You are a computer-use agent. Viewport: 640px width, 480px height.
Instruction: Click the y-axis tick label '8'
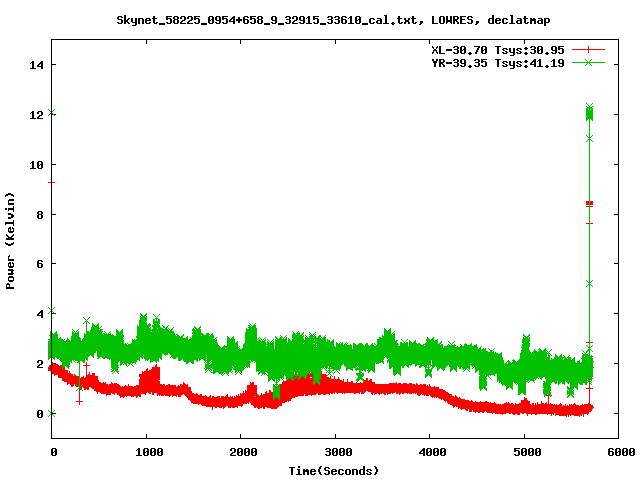(x=40, y=215)
